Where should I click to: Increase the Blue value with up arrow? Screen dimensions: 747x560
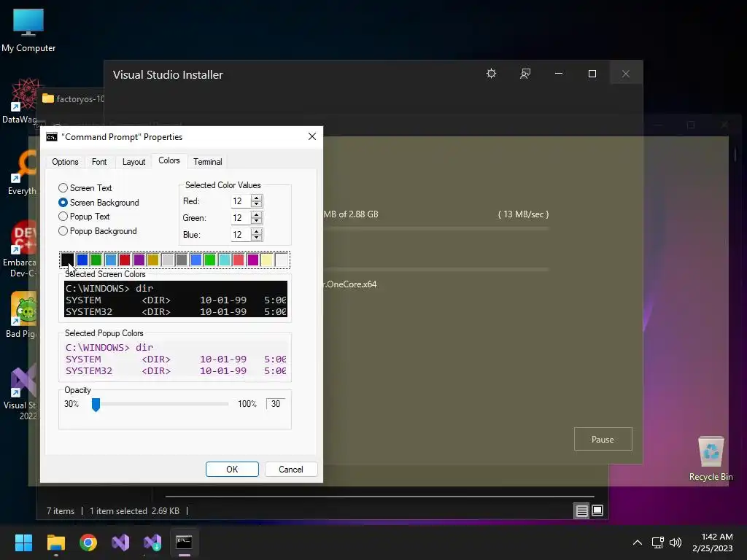click(x=256, y=231)
